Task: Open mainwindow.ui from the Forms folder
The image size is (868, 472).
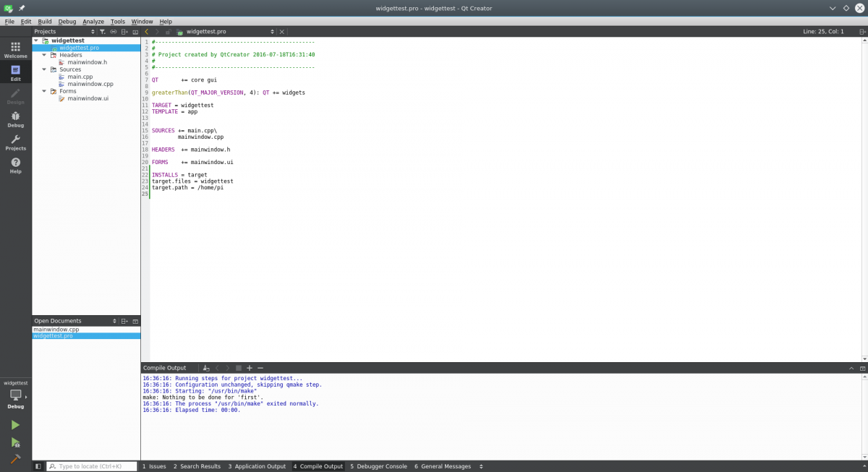Action: (88, 98)
